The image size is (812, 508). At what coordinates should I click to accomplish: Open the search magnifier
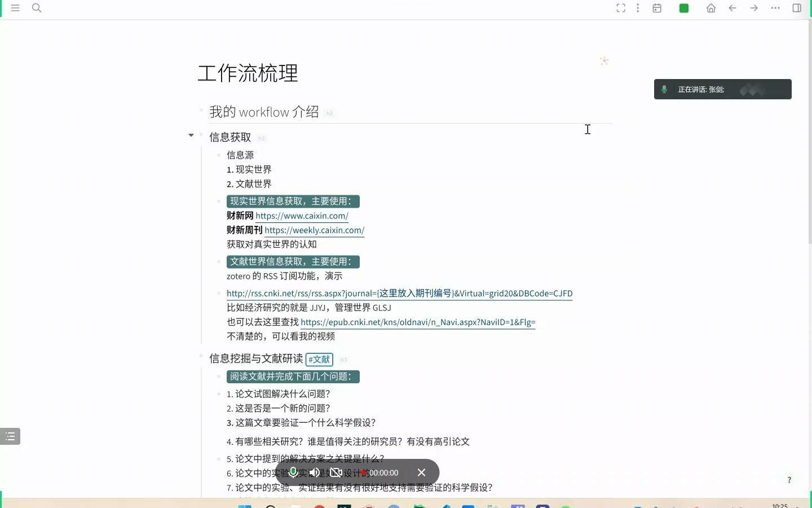tap(37, 8)
